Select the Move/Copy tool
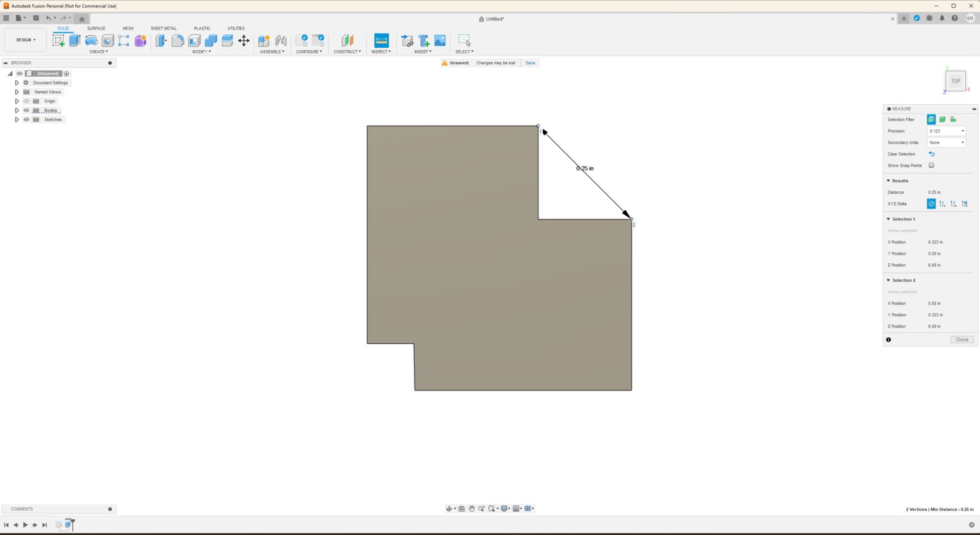 tap(244, 40)
